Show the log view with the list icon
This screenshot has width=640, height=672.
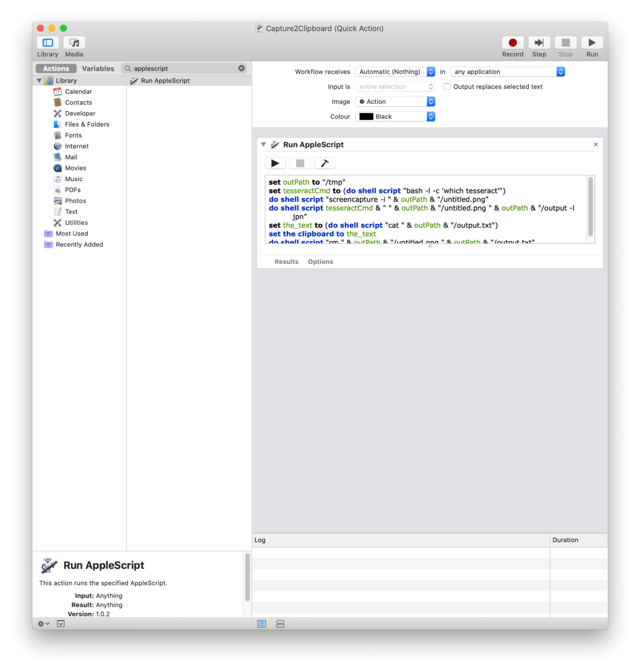click(261, 624)
